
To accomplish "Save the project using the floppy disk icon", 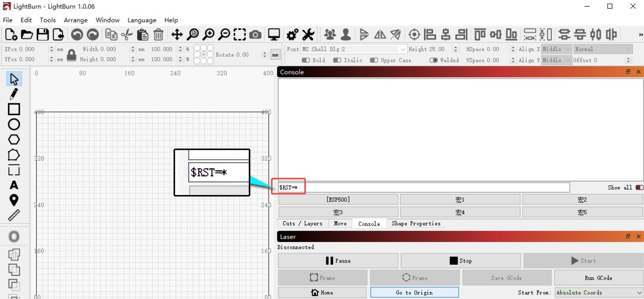I will [x=43, y=34].
